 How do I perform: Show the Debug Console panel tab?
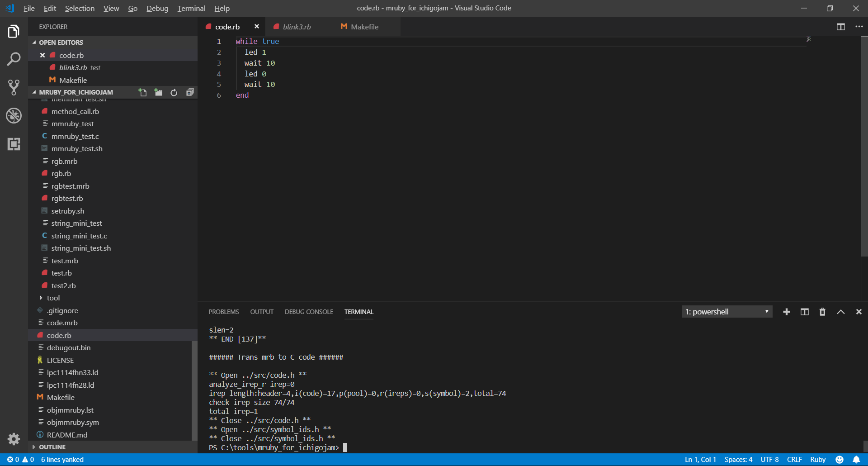pos(309,312)
